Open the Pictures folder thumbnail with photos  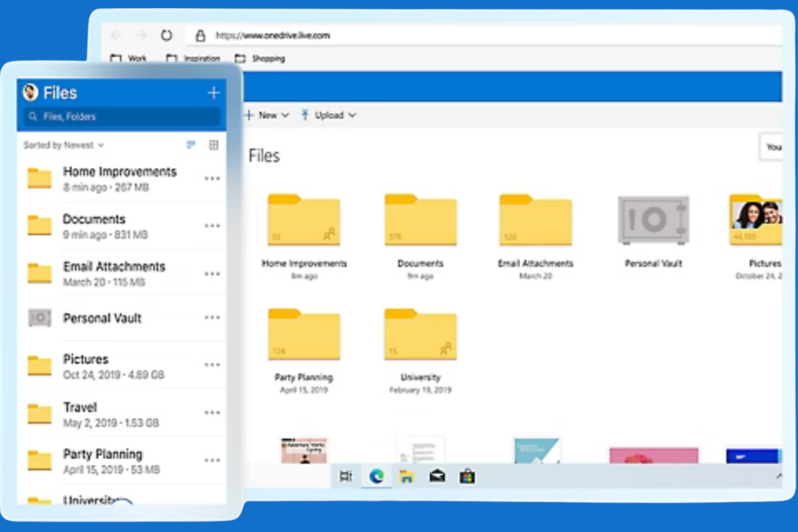tap(757, 218)
